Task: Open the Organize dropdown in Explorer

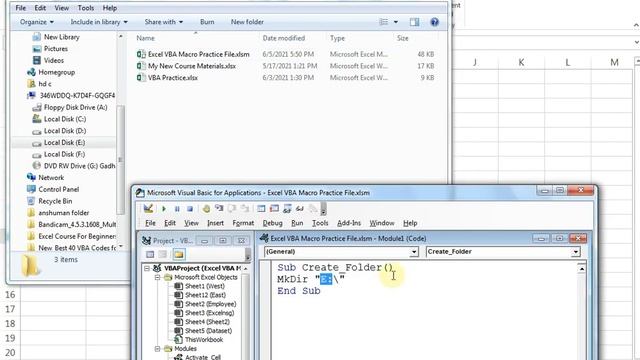Action: [x=37, y=22]
